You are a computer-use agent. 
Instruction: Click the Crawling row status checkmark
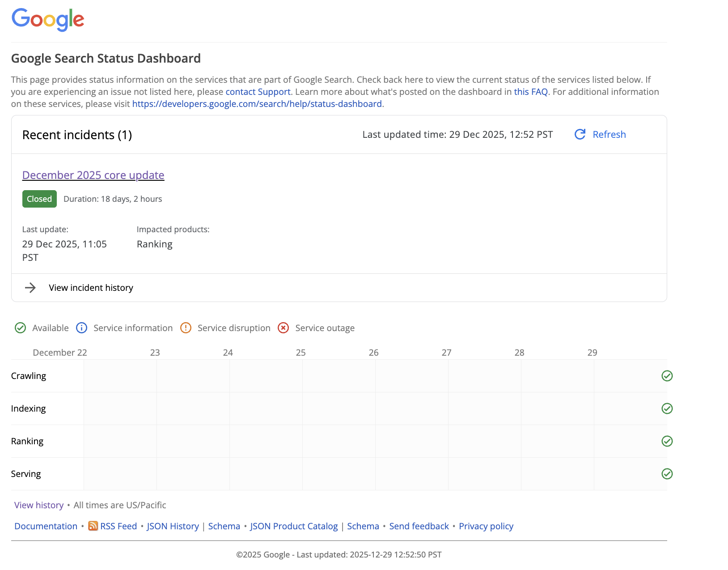667,376
